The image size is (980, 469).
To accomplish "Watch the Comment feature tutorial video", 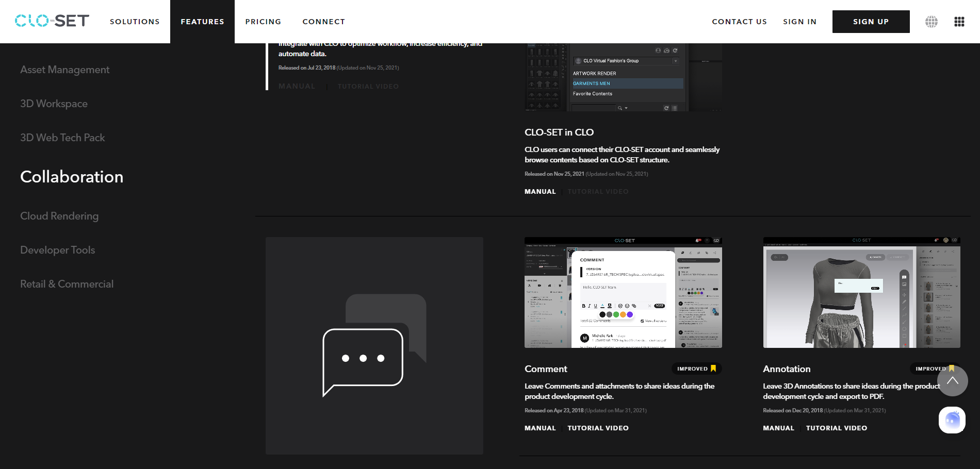I will pyautogui.click(x=598, y=428).
